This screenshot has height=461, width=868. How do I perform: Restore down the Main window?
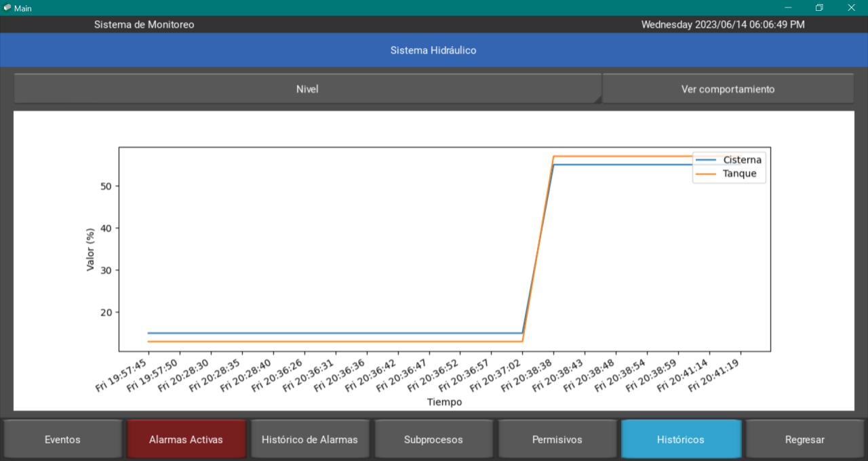[819, 8]
